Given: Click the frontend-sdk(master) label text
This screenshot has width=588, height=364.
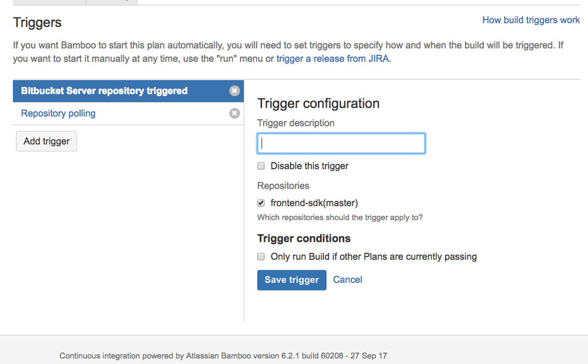Looking at the screenshot, I should (314, 203).
